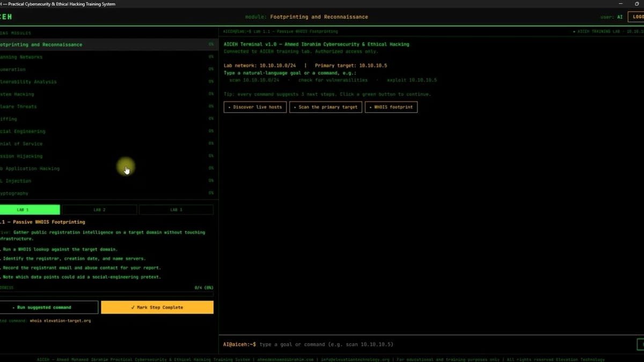644x362 pixels.
Task: Click step 'Record the registrant email and abuse contact'
Action: pyautogui.click(x=81, y=268)
